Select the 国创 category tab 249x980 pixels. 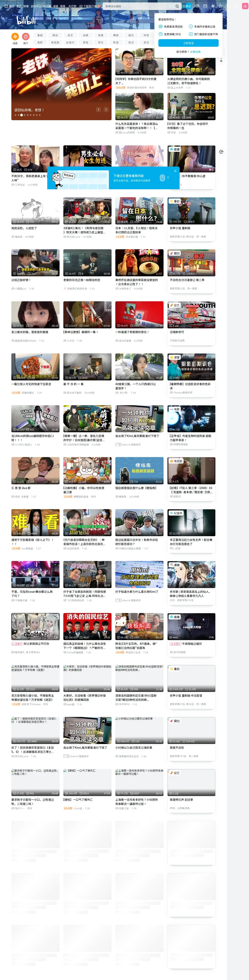pyautogui.click(x=55, y=35)
